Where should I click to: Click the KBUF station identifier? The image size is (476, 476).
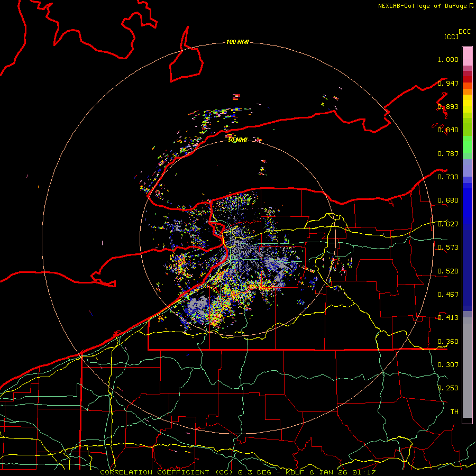[x=295, y=472]
